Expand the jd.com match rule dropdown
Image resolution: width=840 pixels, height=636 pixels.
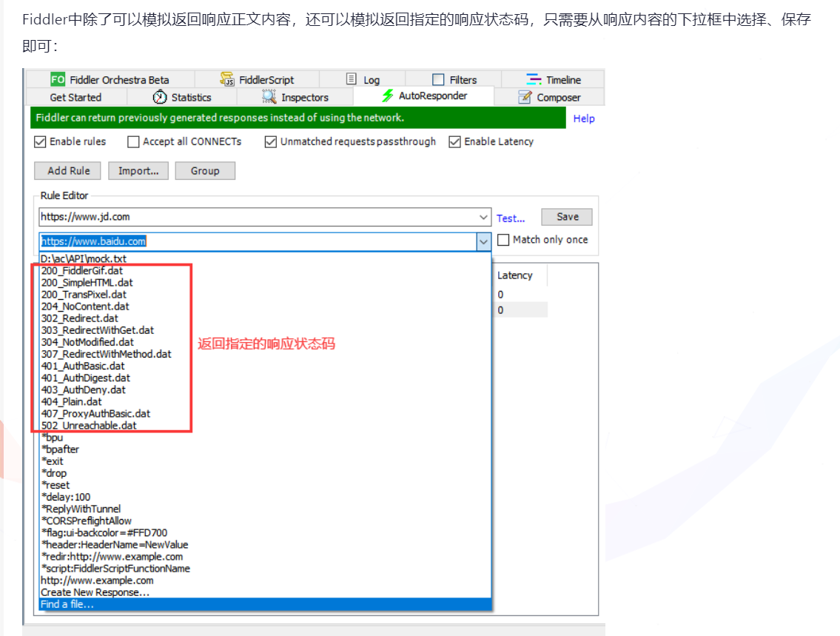[x=483, y=217]
